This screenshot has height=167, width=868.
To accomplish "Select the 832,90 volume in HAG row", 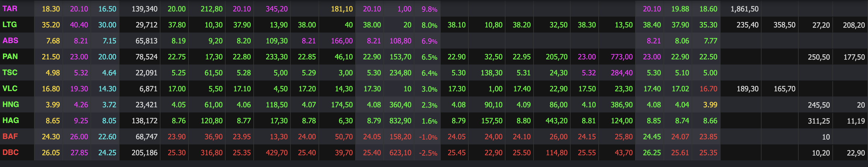I will (x=400, y=121).
